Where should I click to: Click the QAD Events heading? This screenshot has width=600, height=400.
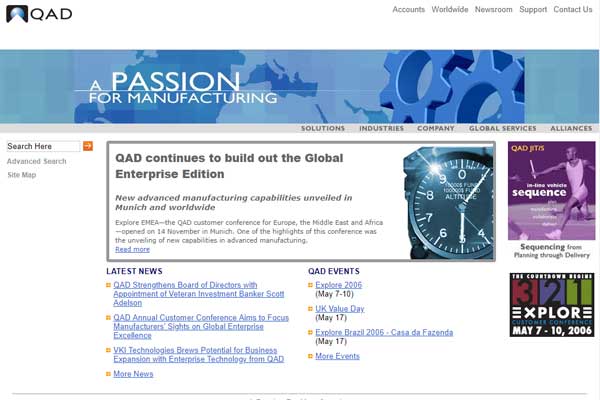(x=334, y=271)
